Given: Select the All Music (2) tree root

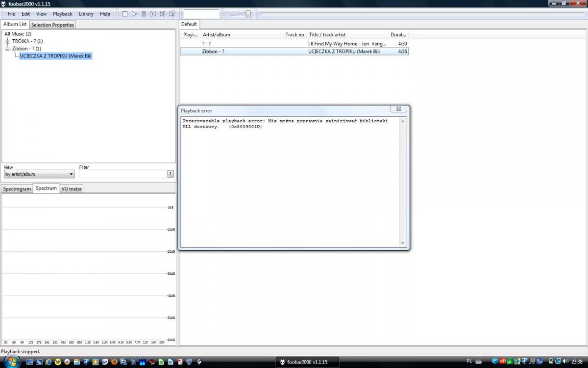Looking at the screenshot, I should [x=18, y=34].
